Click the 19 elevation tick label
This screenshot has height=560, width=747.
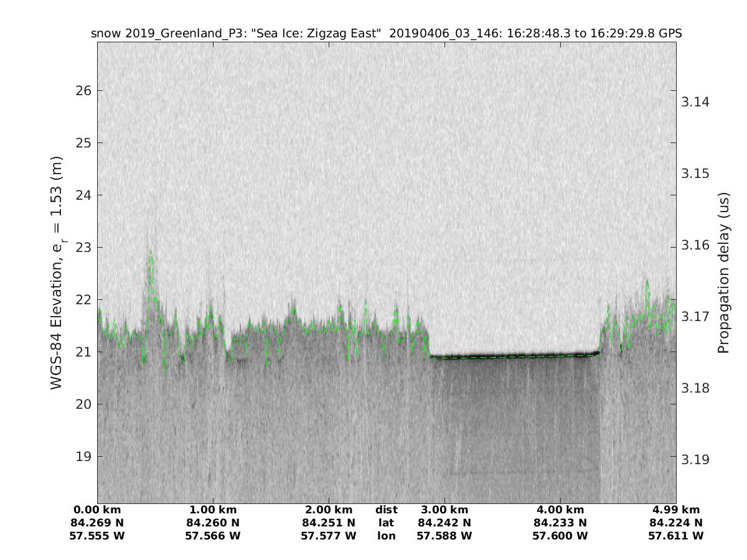point(84,457)
